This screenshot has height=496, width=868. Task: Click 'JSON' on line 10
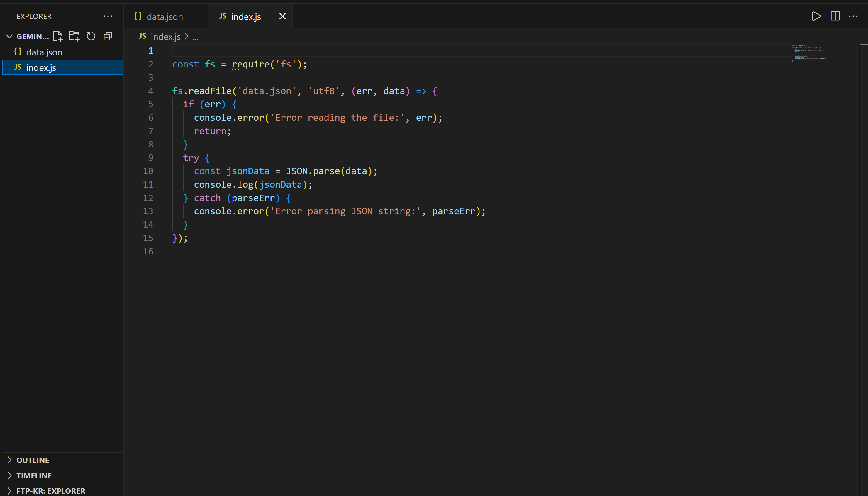click(x=297, y=171)
